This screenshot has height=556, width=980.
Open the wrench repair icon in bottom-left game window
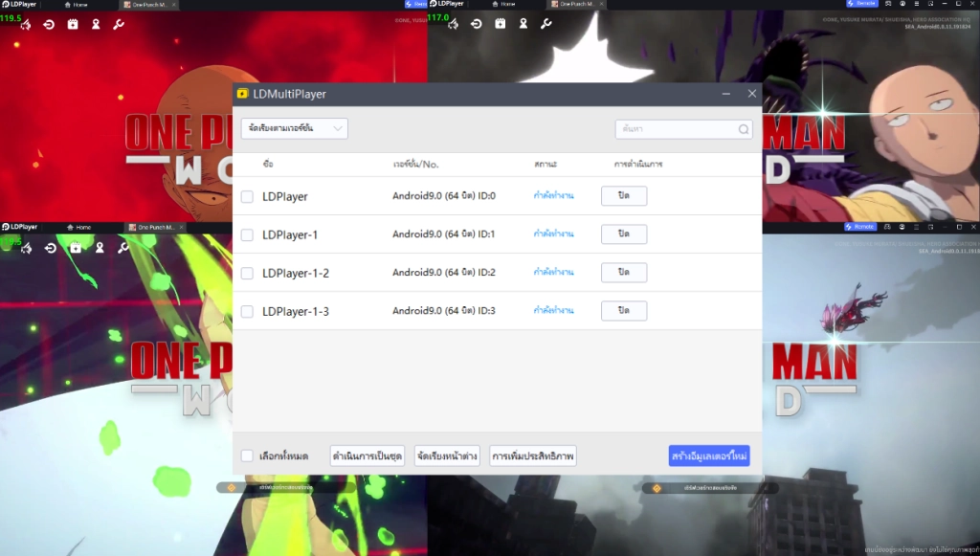tap(123, 248)
